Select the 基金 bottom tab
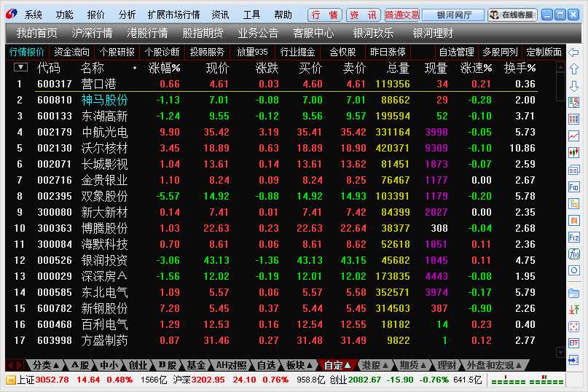This screenshot has width=588, height=392. pyautogui.click(x=196, y=365)
